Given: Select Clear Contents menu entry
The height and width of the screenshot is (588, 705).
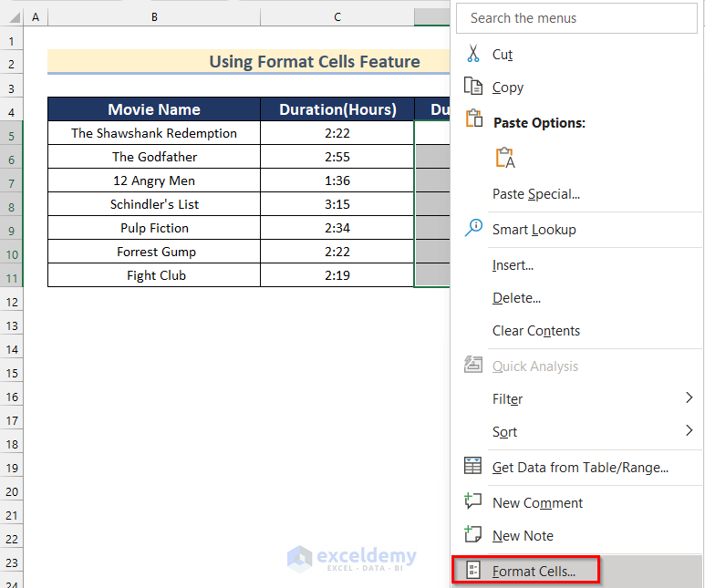Looking at the screenshot, I should pyautogui.click(x=535, y=331).
